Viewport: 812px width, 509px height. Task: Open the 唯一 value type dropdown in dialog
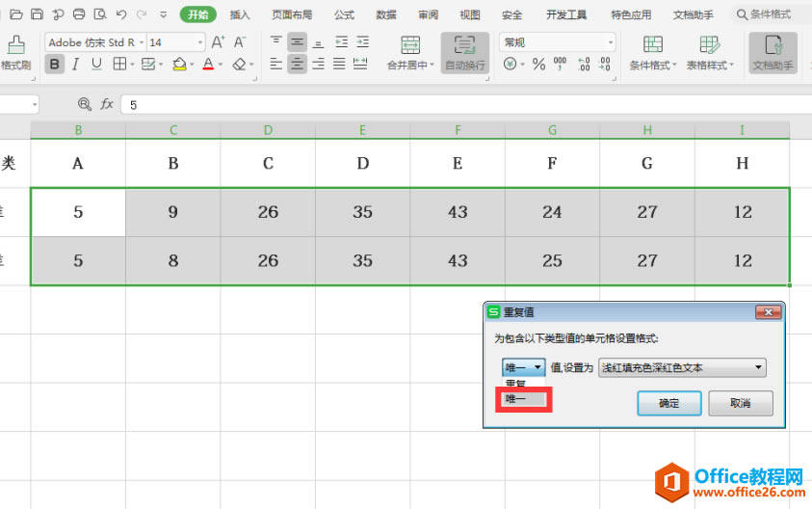[523, 367]
